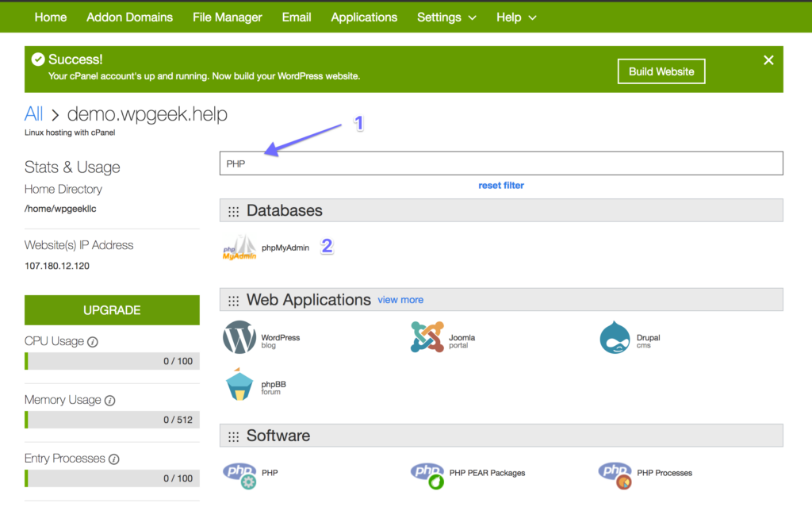Screen dimensions: 812x507
Task: Open the Settings dropdown menu
Action: 446,17
